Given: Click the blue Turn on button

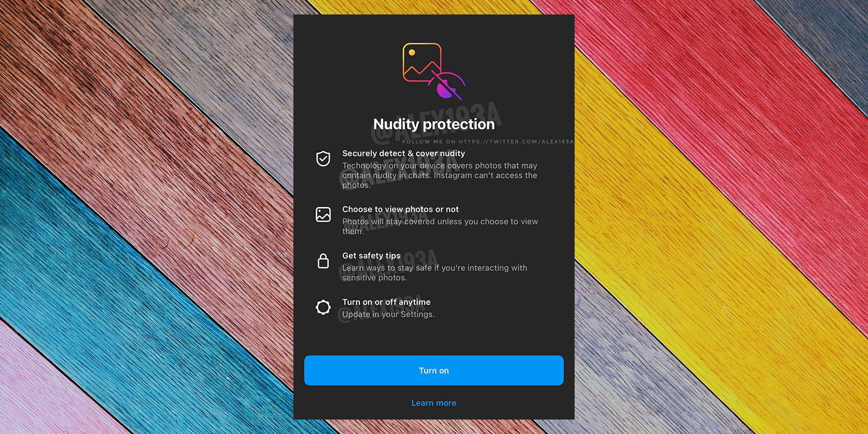Looking at the screenshot, I should pos(433,370).
